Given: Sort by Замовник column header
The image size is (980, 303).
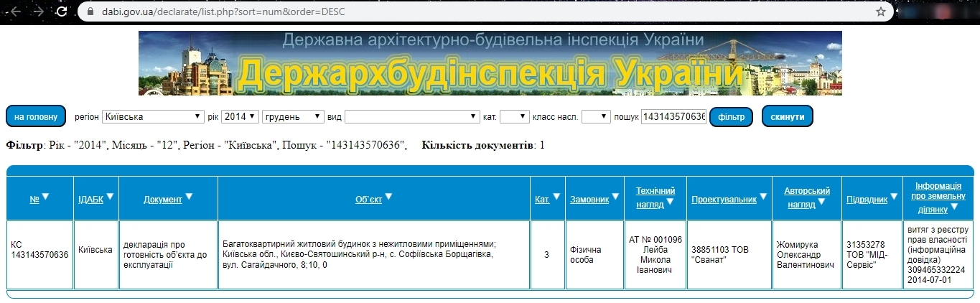Looking at the screenshot, I should (x=589, y=199).
